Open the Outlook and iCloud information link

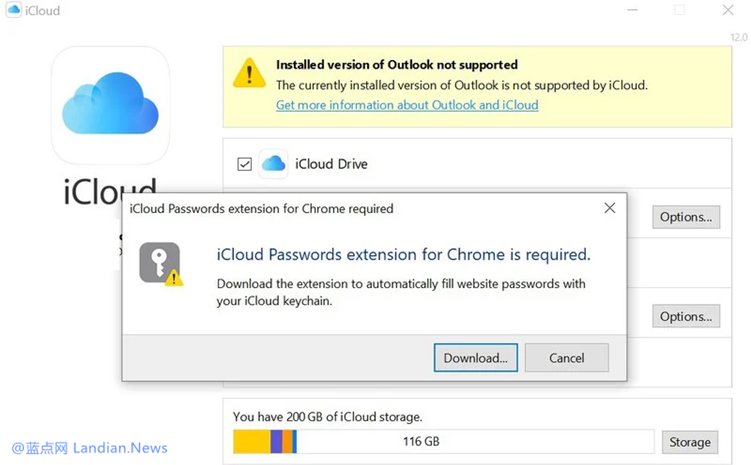coord(407,105)
